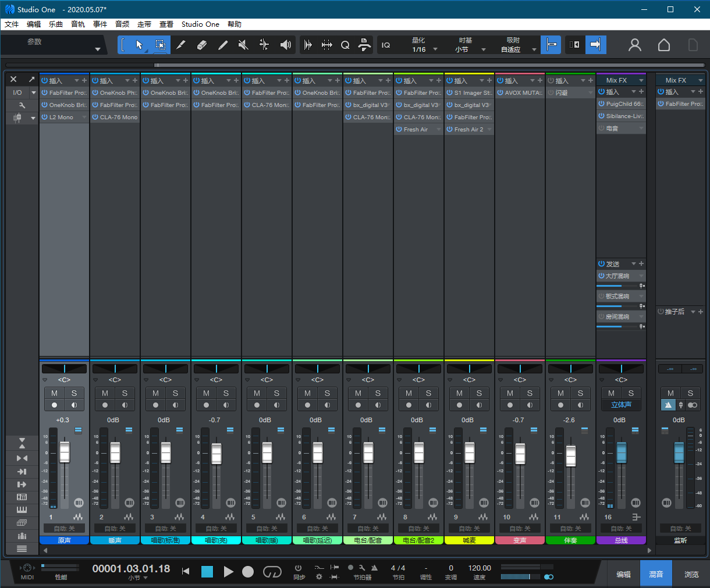The image size is (710, 588).
Task: Choose the Listen speaker tool
Action: point(285,45)
